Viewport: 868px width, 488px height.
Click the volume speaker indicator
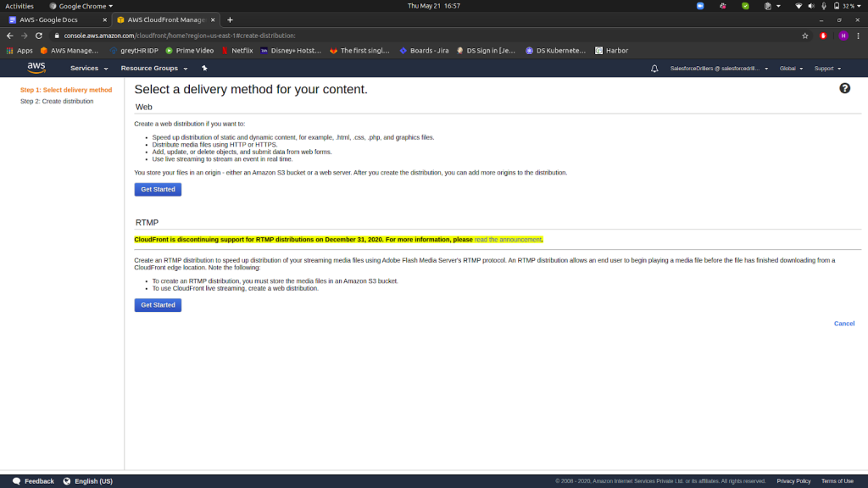pyautogui.click(x=811, y=6)
